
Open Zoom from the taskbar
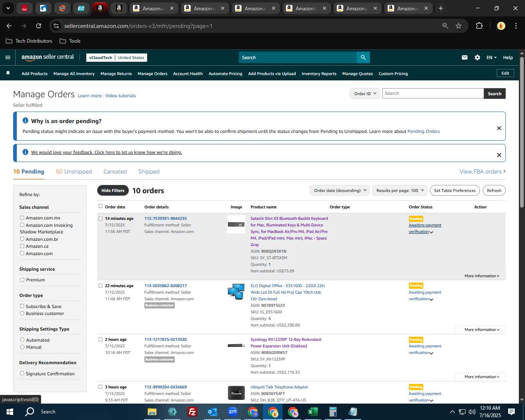233,412
